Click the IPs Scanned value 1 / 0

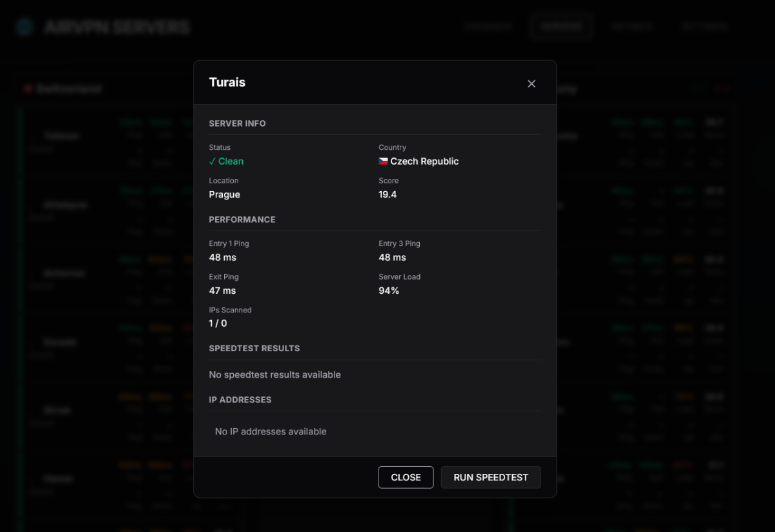(218, 323)
